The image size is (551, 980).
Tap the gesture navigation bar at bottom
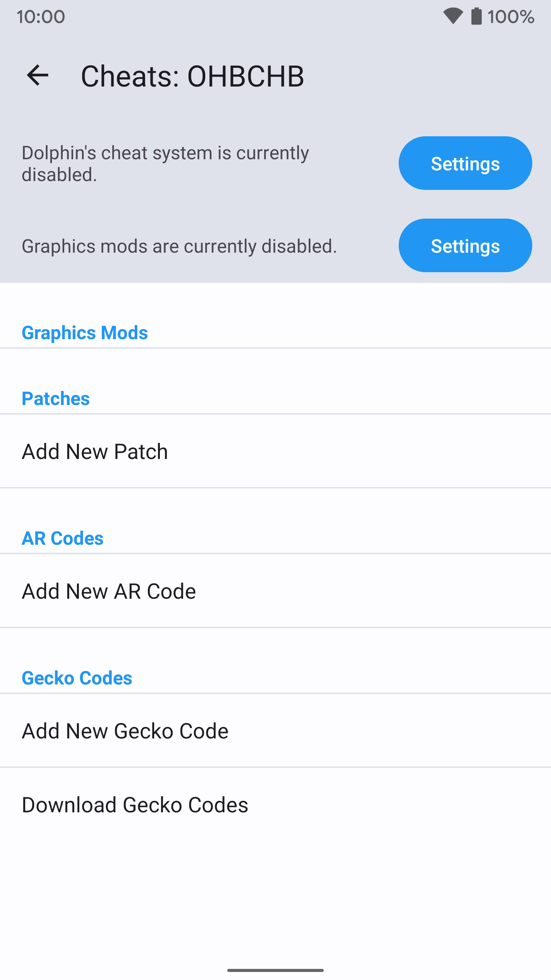pyautogui.click(x=275, y=970)
